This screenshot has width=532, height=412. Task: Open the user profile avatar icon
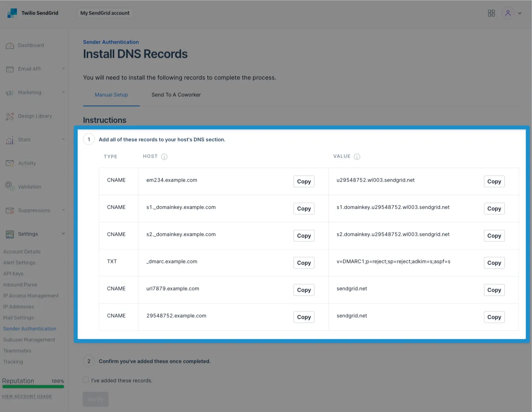point(508,13)
